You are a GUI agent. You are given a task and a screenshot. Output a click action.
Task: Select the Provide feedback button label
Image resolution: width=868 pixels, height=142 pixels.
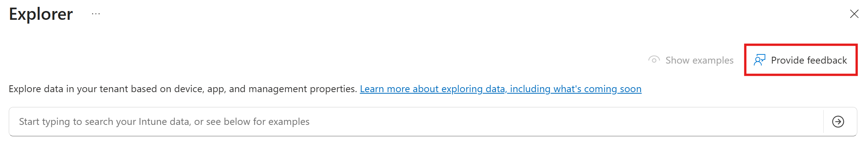(809, 60)
